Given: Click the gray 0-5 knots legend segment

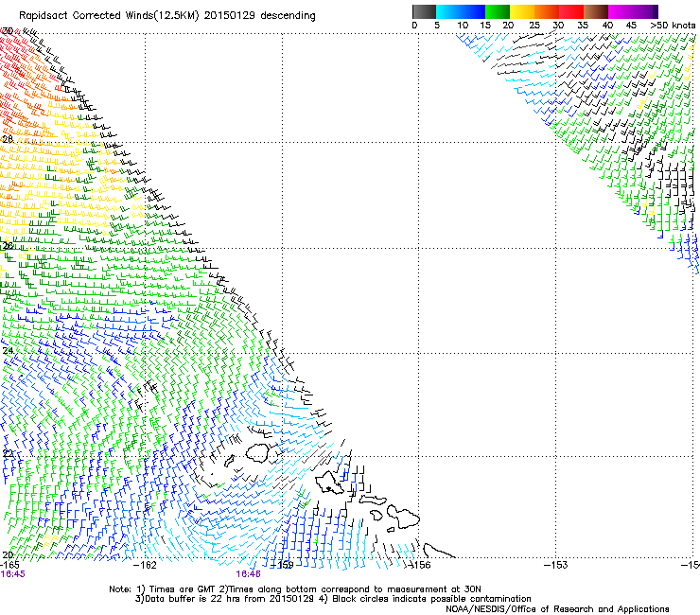Looking at the screenshot, I should click(424, 11).
